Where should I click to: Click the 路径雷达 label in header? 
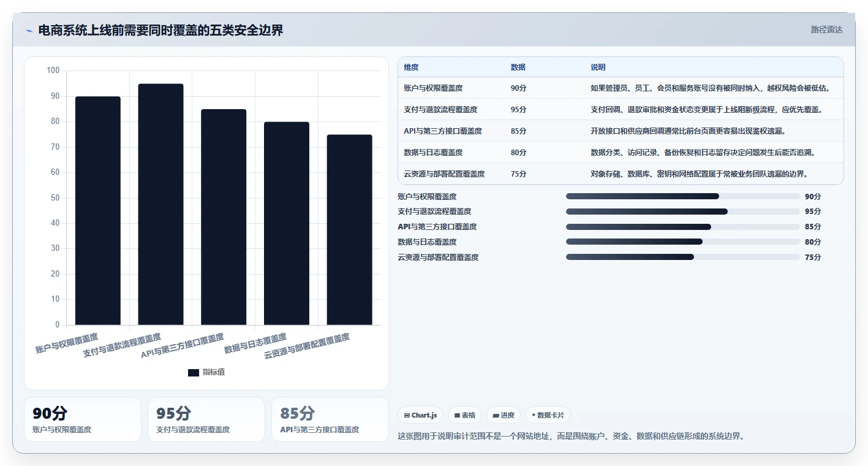[826, 29]
